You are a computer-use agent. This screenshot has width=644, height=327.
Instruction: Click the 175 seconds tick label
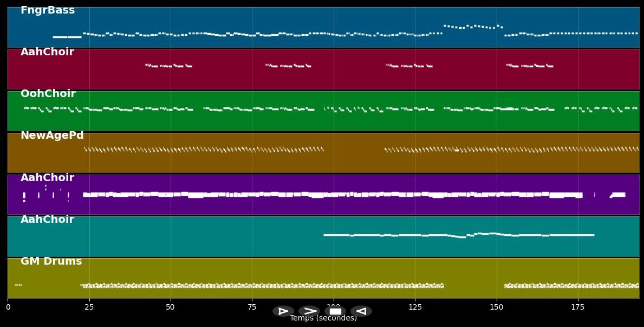[x=578, y=307]
